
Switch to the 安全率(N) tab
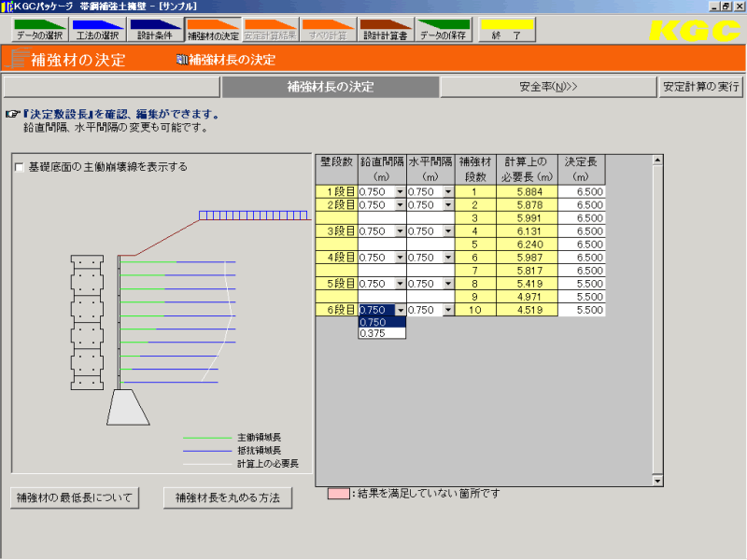548,86
